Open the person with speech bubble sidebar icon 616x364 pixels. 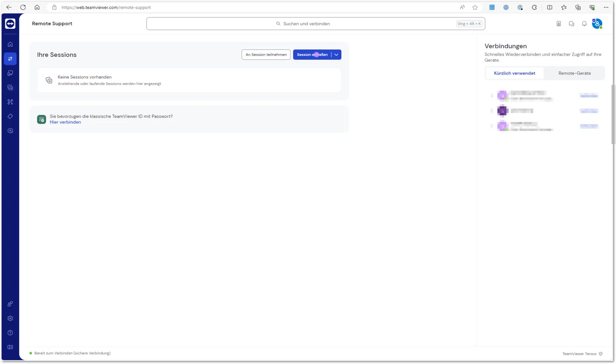[x=10, y=304]
